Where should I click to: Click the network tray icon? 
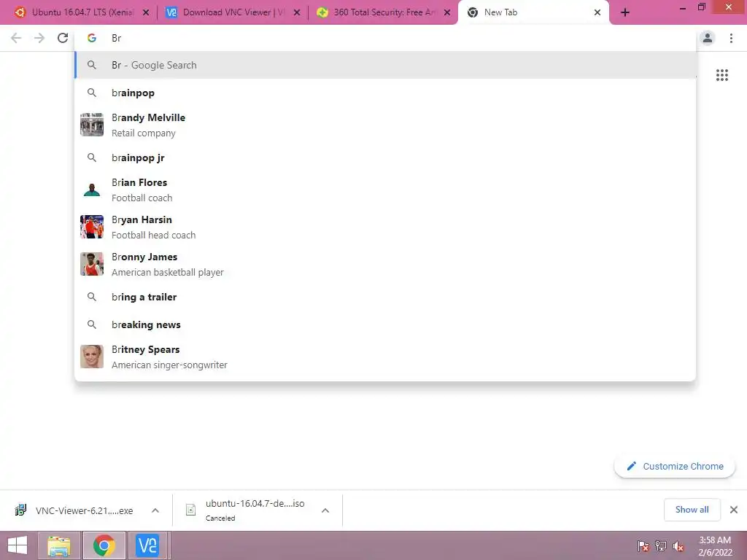pos(661,546)
